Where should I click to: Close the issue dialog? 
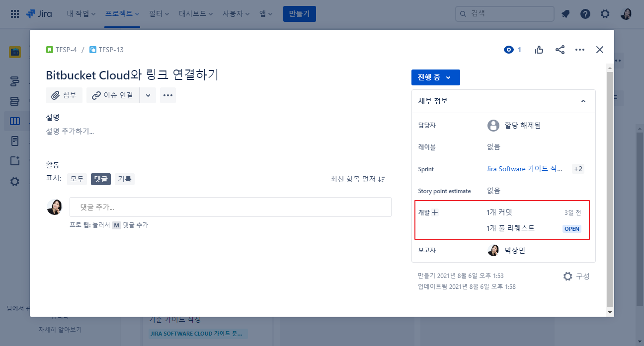point(600,50)
